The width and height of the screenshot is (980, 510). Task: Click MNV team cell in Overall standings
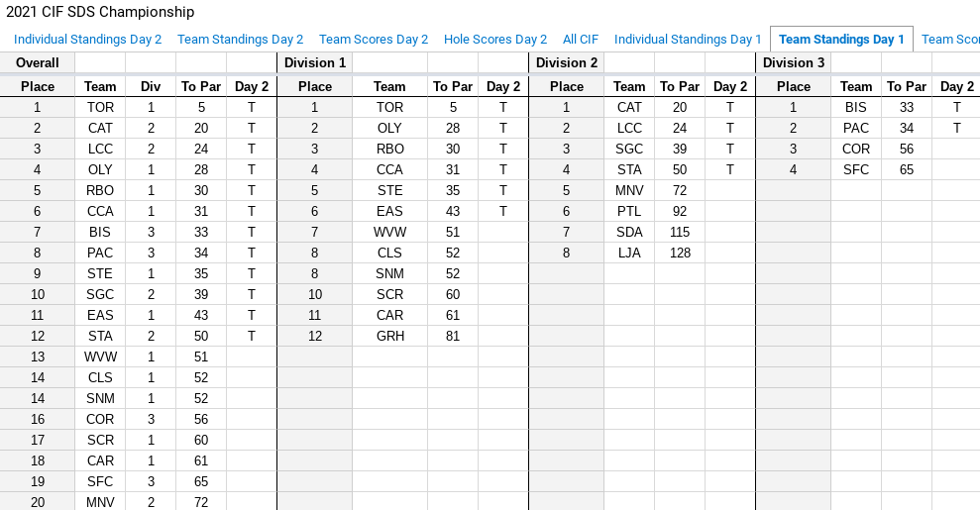100,502
